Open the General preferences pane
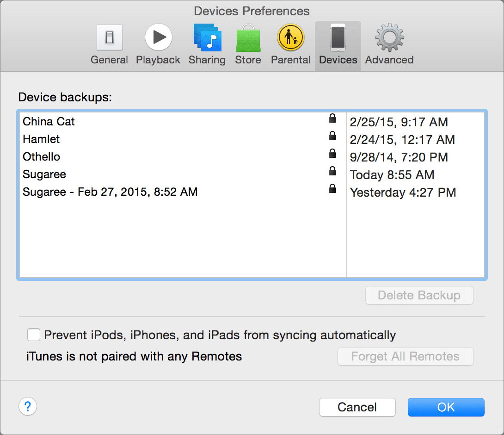This screenshot has height=435, width=504. tap(109, 45)
